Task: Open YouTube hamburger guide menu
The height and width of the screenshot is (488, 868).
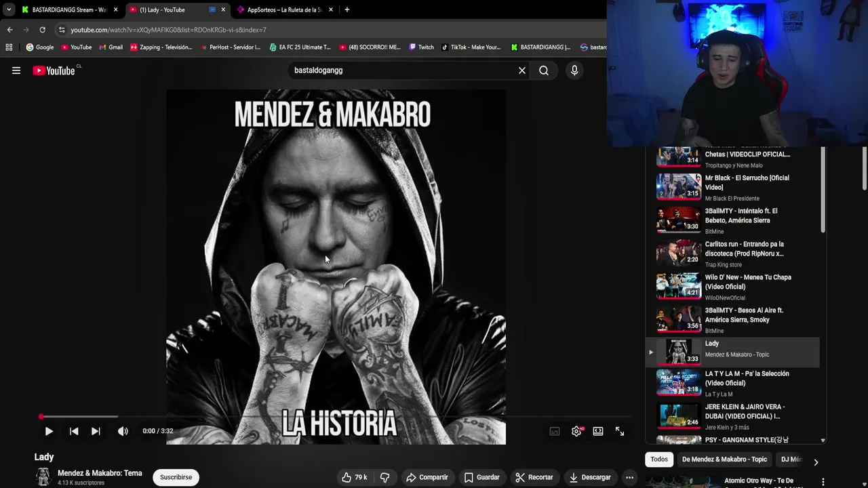Action: pyautogui.click(x=16, y=70)
